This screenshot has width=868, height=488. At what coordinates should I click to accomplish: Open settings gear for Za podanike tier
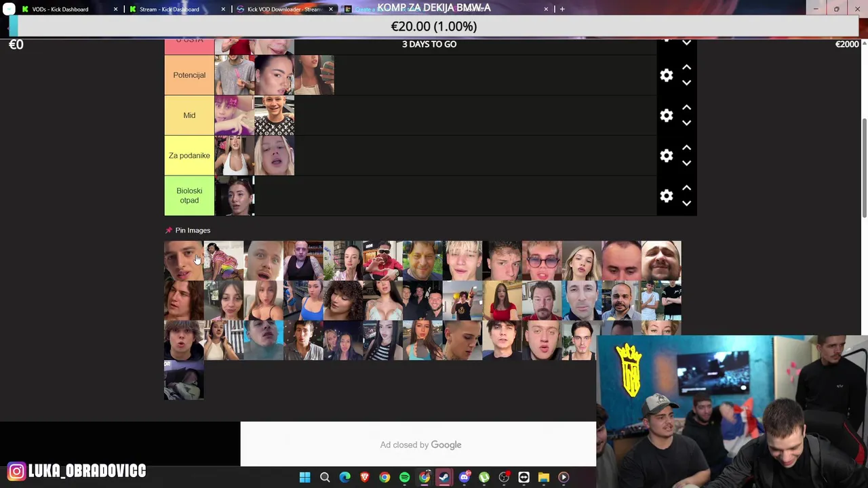tap(667, 156)
